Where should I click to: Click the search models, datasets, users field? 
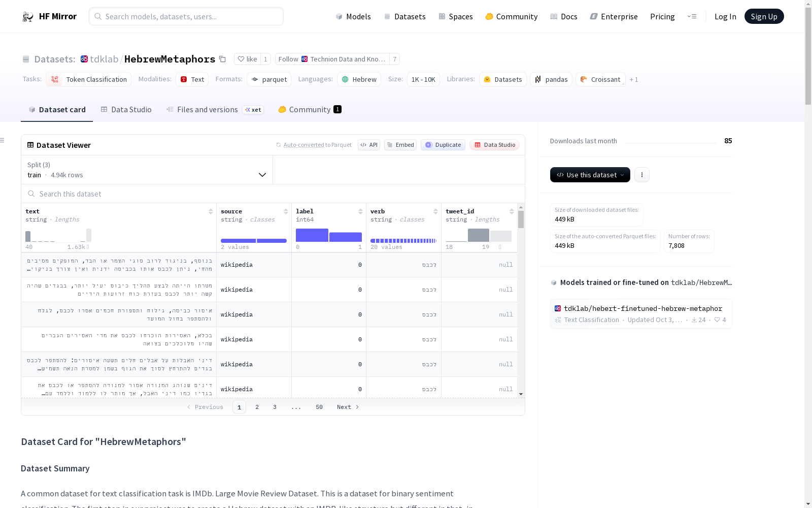[186, 16]
